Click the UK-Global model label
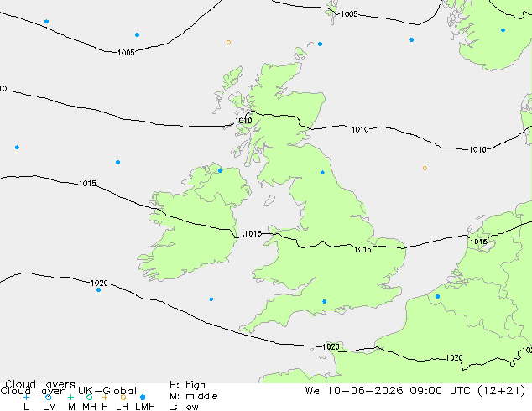 [x=107, y=391]
